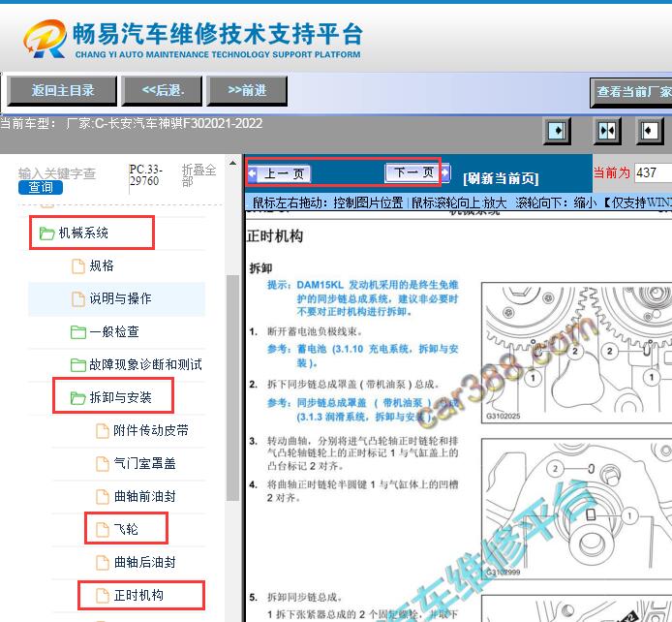This screenshot has width=672, height=622.
Task: Click the 一般检查 folder icon
Action: tap(78, 332)
